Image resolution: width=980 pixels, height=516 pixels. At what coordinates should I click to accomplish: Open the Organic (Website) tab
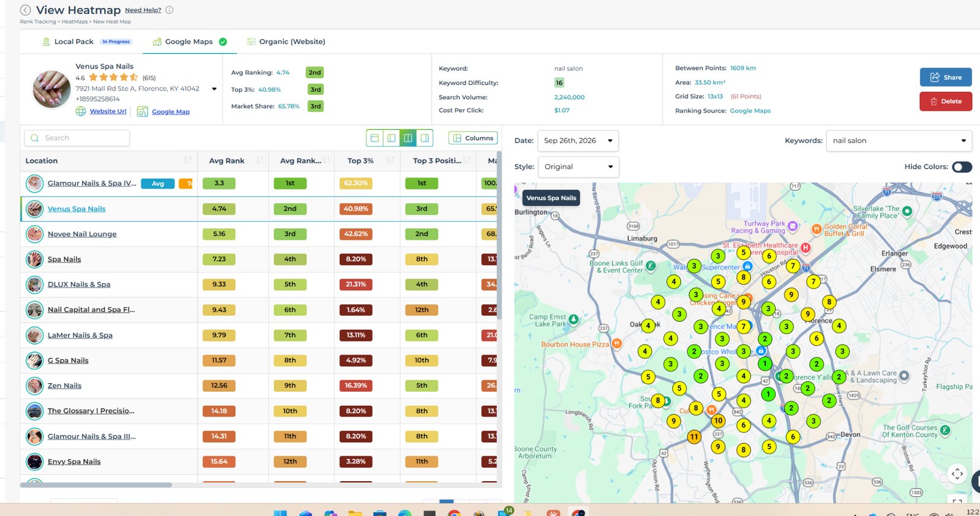[x=286, y=42]
